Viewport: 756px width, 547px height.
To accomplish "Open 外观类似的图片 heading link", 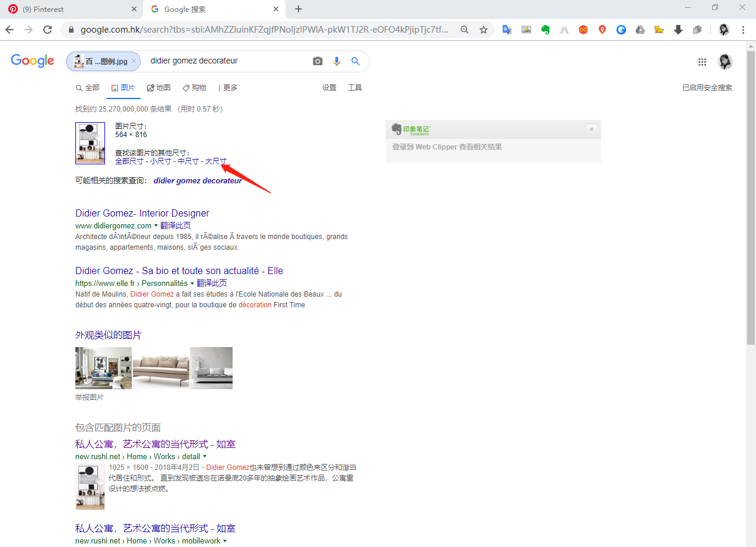I will pos(109,335).
